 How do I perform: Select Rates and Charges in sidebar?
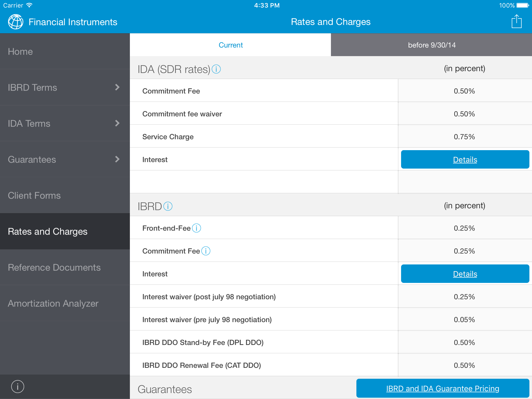coord(65,231)
